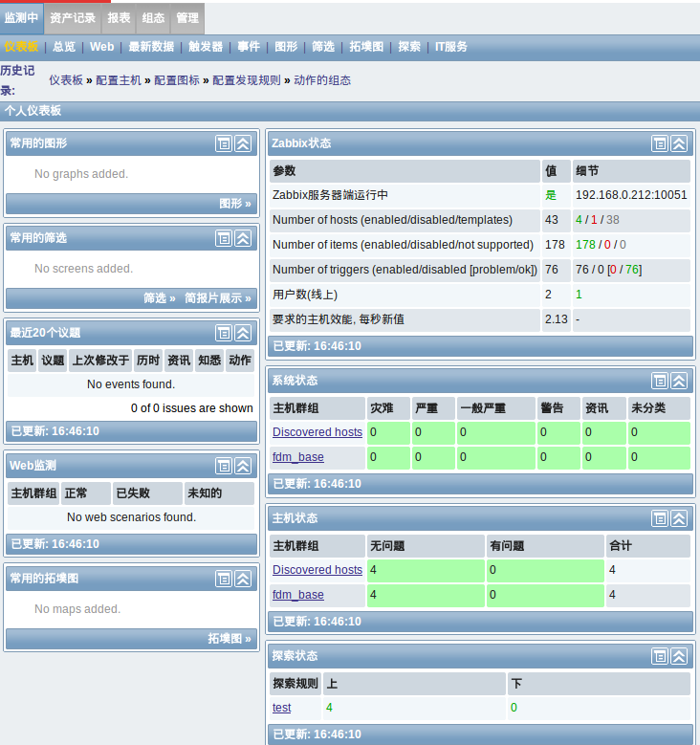The height and width of the screenshot is (745, 700).
Task: Follow the 拓墣图 » footer link
Action: [x=230, y=639]
